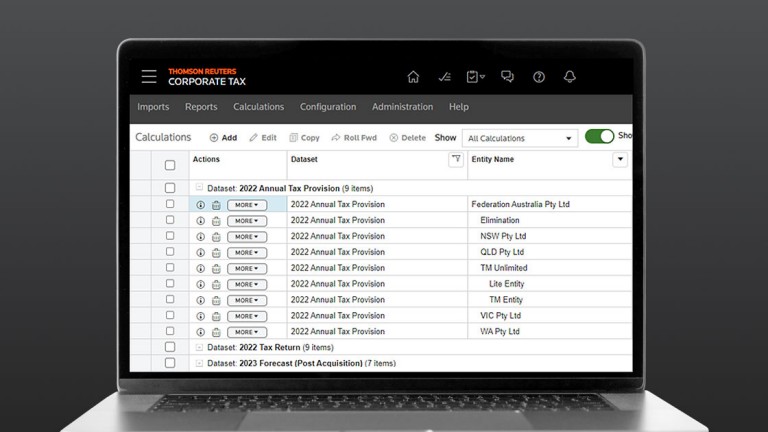Click the Add button in Calculations toolbar
The image size is (768, 432).
point(223,138)
